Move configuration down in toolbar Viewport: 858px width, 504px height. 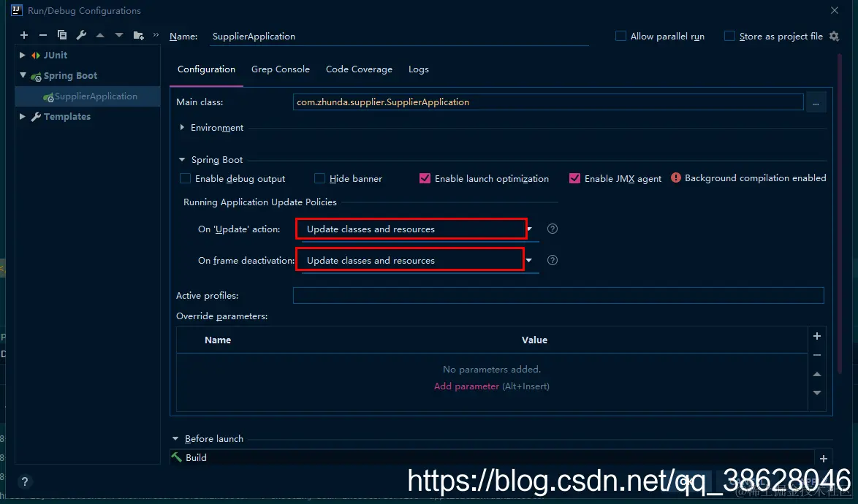118,35
